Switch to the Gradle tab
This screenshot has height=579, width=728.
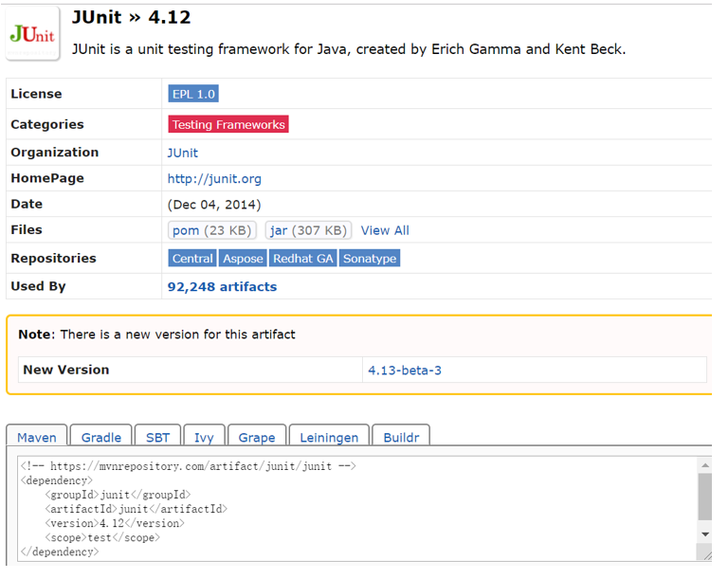[100, 437]
